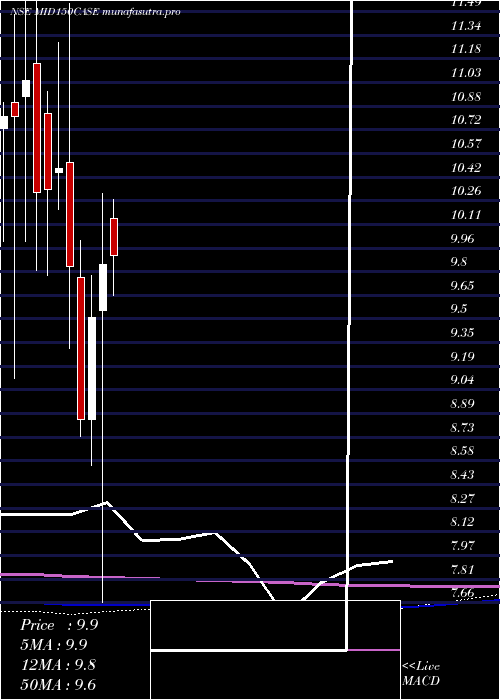Viewport: 500px width, 700px height.
Task: Click the tall white candle spanning 8.73 to 9.5
Action: click(92, 368)
